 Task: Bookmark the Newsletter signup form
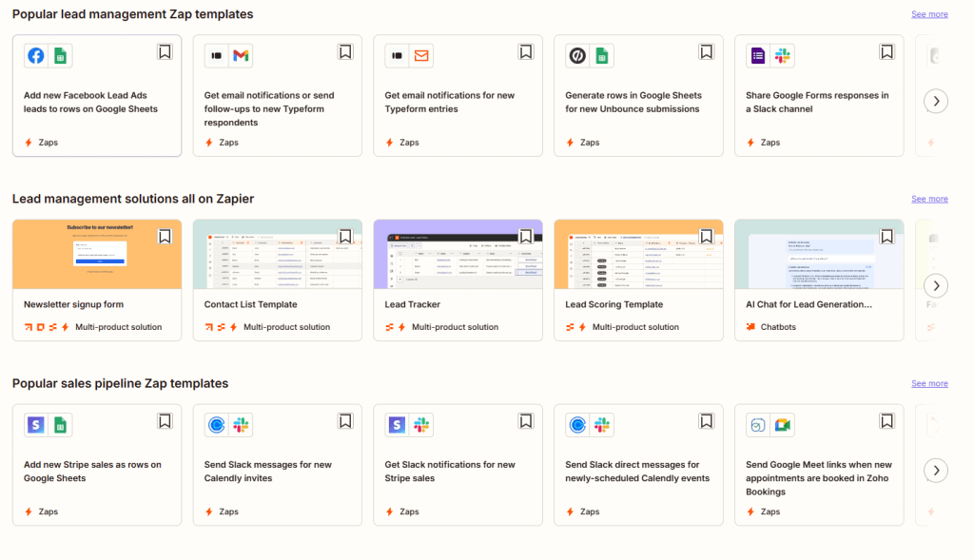[165, 237]
